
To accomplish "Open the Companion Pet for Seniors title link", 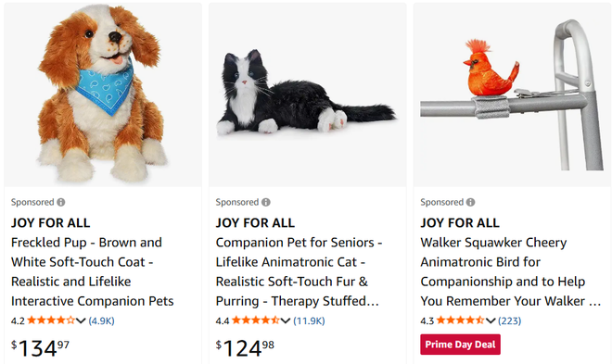I will tap(299, 271).
